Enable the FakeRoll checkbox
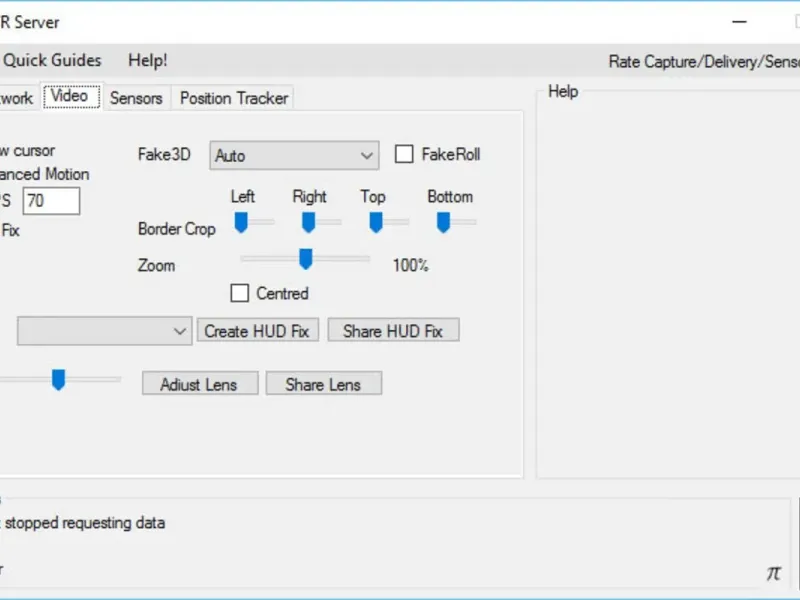 tap(404, 154)
